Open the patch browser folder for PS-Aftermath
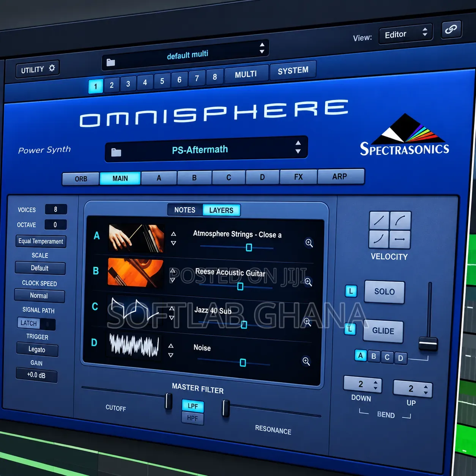Viewport: 476px width, 476px height. point(116,153)
